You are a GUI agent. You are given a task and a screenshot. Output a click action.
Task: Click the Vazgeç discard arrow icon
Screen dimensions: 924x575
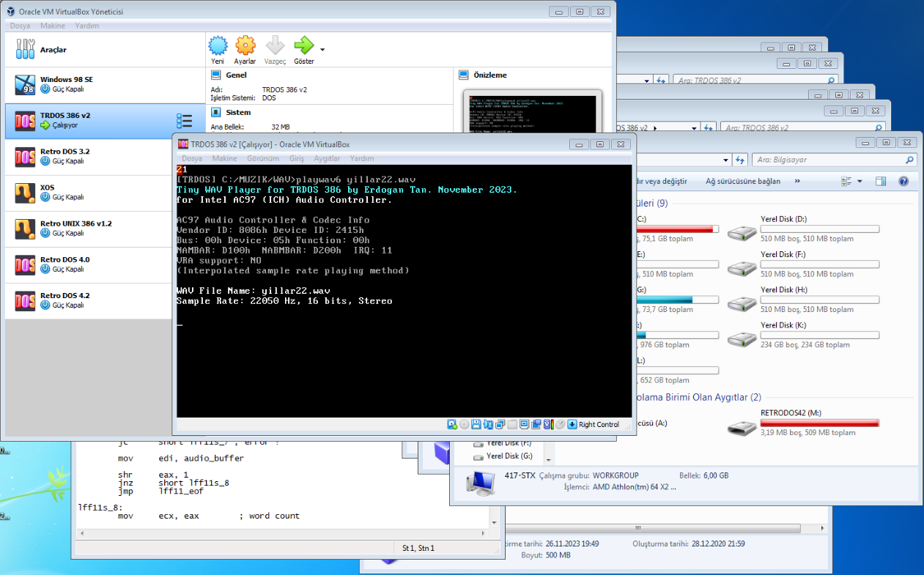pos(275,46)
